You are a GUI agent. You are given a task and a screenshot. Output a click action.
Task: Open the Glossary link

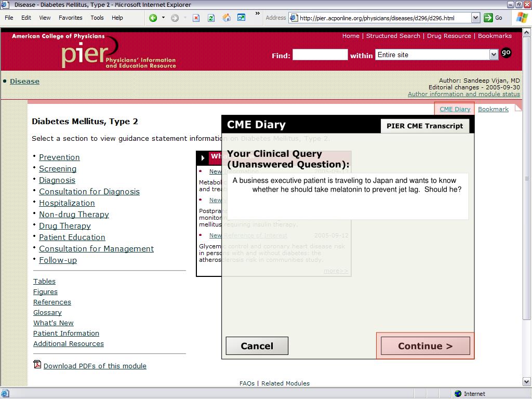pyautogui.click(x=47, y=312)
